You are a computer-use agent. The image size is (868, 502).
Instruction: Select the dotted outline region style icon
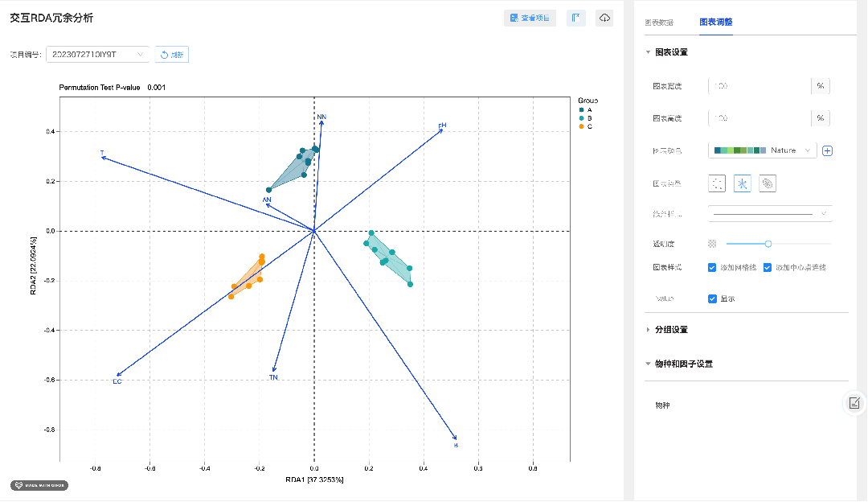tap(717, 183)
